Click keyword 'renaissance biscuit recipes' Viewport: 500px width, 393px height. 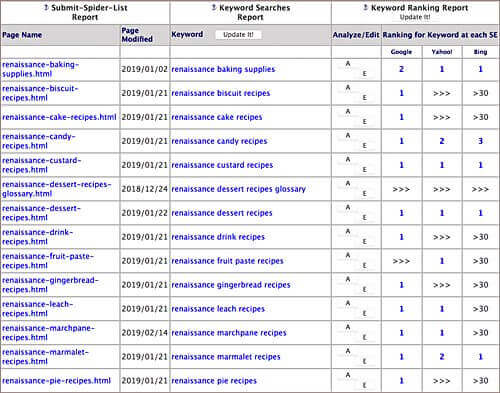221,93
